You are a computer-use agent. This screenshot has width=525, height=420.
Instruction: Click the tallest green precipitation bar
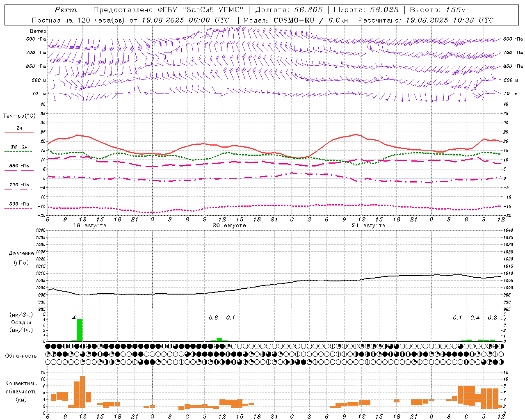(x=80, y=330)
